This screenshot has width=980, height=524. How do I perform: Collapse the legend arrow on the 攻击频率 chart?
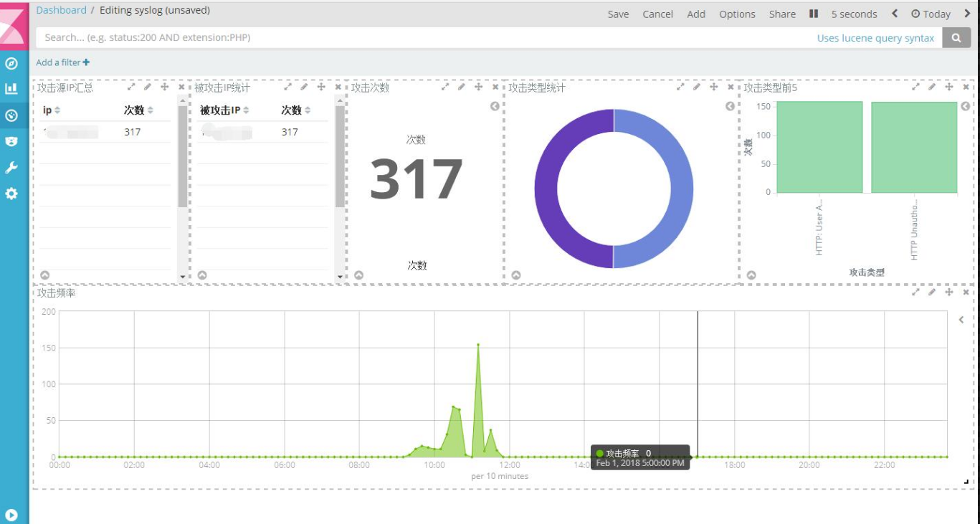click(x=961, y=320)
